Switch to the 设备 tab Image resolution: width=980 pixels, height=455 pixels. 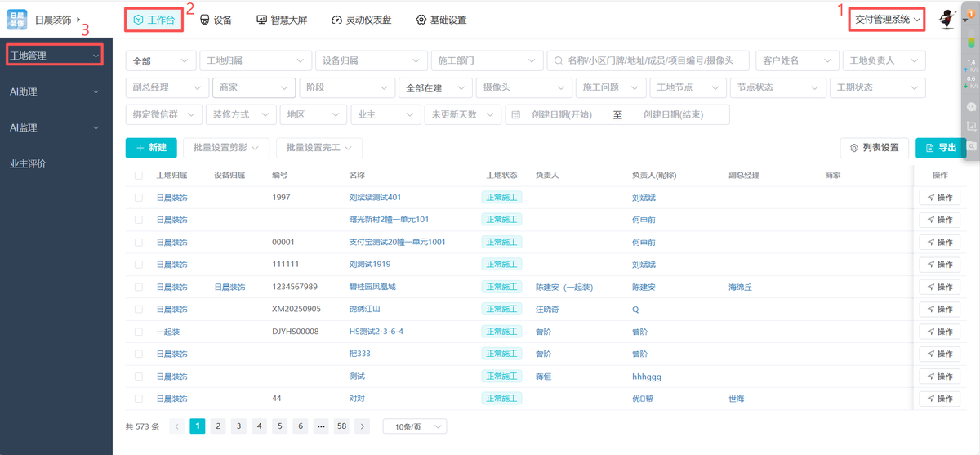coord(216,20)
